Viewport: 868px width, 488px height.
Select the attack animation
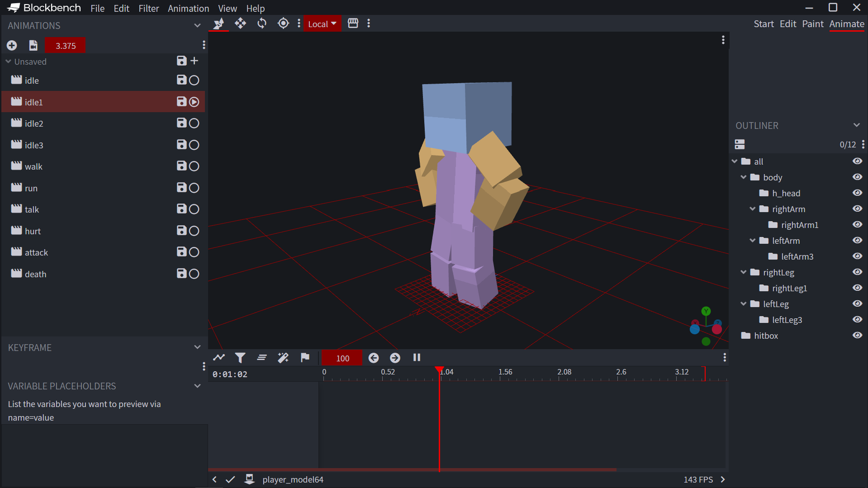pos(36,252)
